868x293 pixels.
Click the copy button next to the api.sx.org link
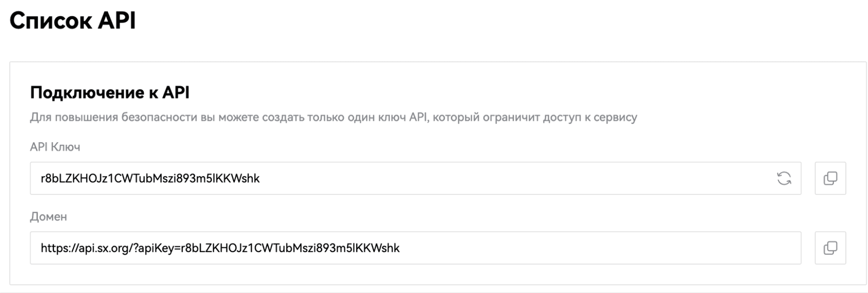coord(830,248)
